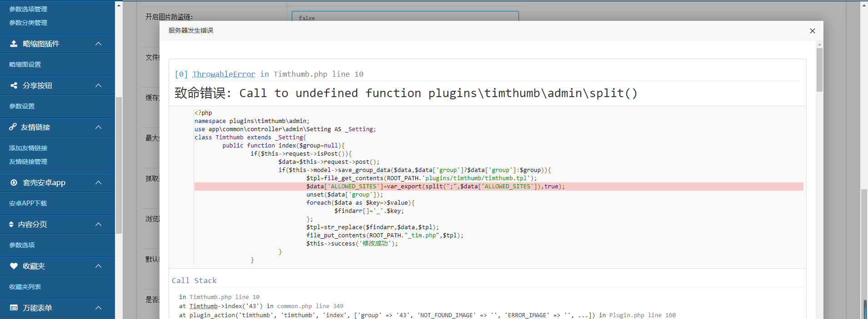Click the Timthumb class link in call stack
Screen dimensions: 868x319
[x=203, y=306]
